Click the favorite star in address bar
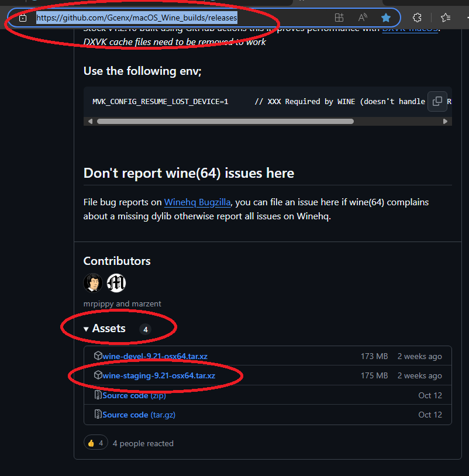 [386, 18]
